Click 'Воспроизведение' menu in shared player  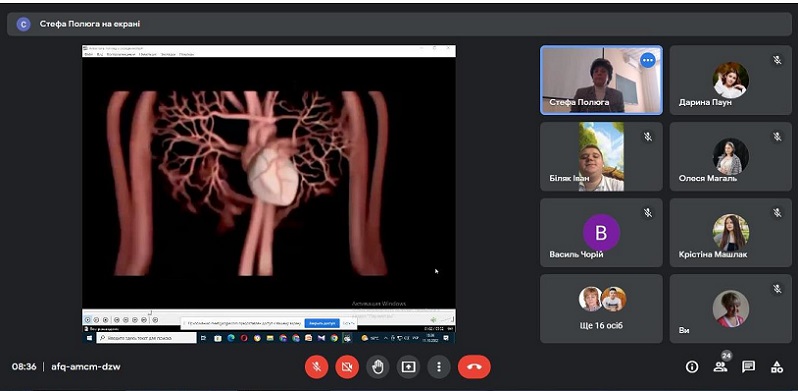pos(121,54)
